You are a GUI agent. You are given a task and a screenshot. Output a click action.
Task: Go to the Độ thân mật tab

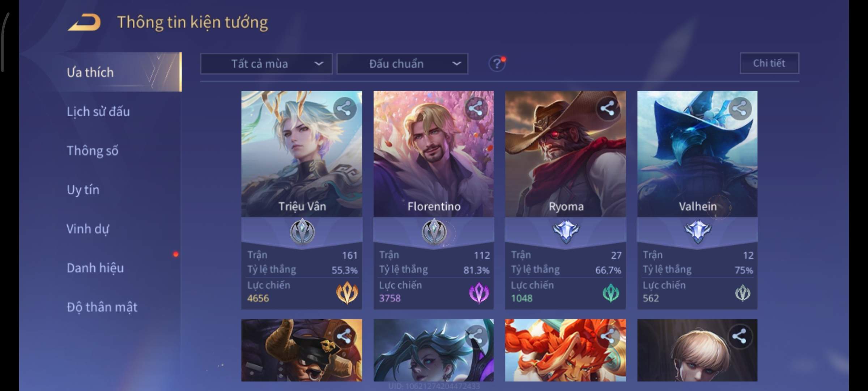click(102, 307)
